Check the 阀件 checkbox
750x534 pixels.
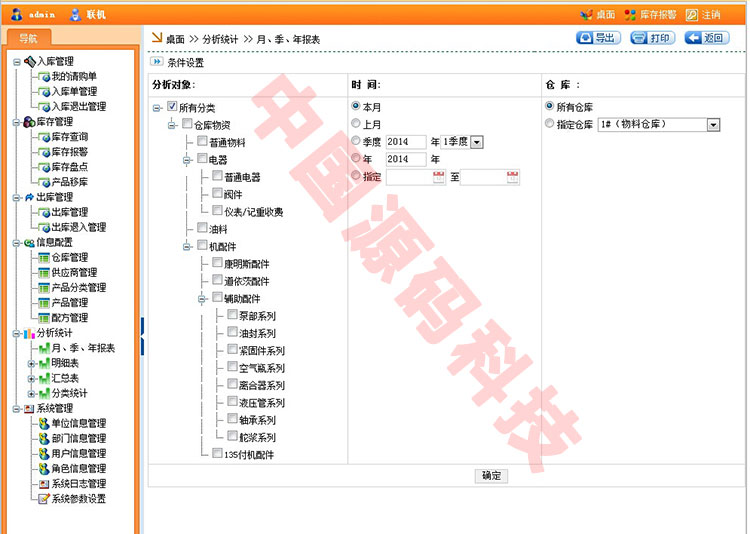(x=217, y=193)
